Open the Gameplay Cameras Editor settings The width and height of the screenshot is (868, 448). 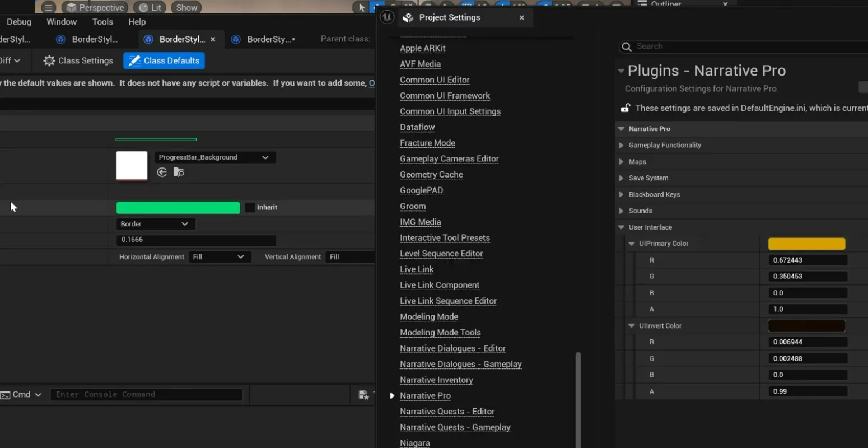tap(449, 159)
